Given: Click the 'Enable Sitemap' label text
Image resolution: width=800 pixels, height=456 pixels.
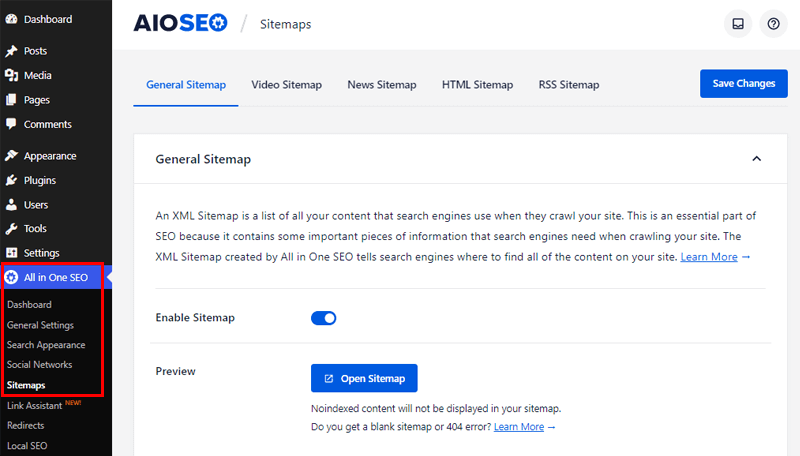Looking at the screenshot, I should (195, 318).
